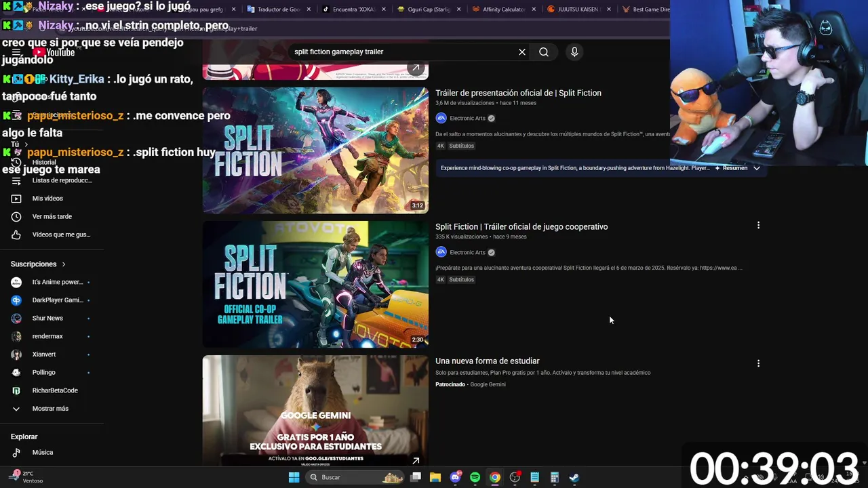
Task: Click title 'Tráiler de presentación oficial de | Split Fiction'
Action: [x=518, y=93]
